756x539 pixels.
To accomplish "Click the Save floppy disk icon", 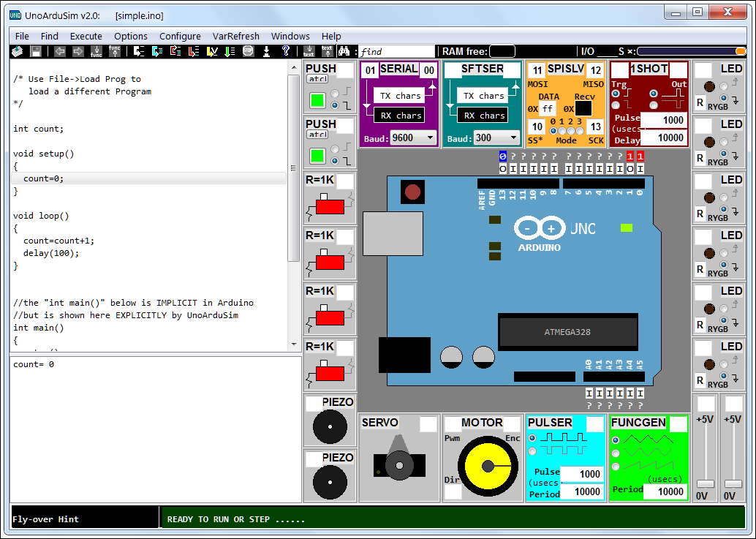I will click(x=36, y=51).
